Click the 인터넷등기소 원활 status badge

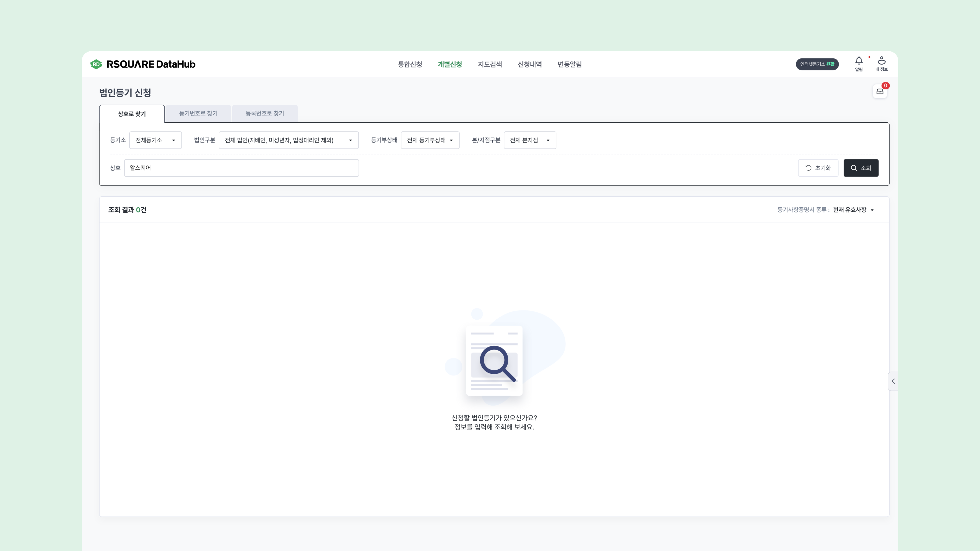pyautogui.click(x=817, y=64)
